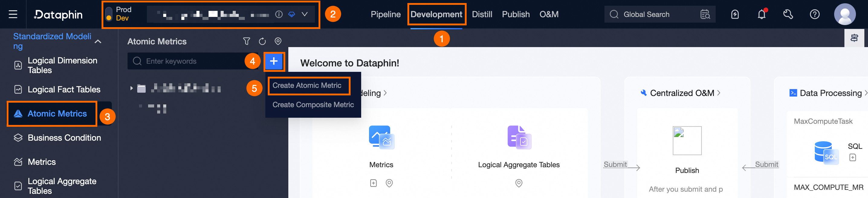Toggle the Prod/Dev environment switch
Screen dimensions: 868x198
[x=108, y=14]
